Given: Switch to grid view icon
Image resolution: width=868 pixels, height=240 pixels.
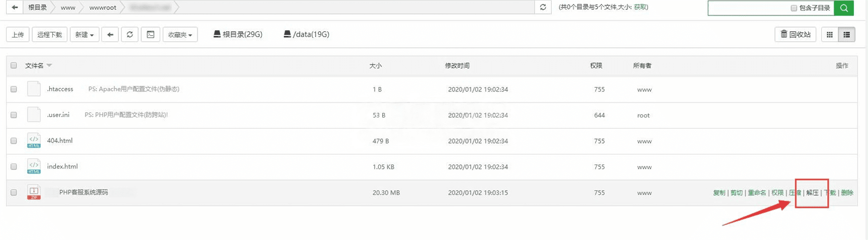Looking at the screenshot, I should point(829,34).
